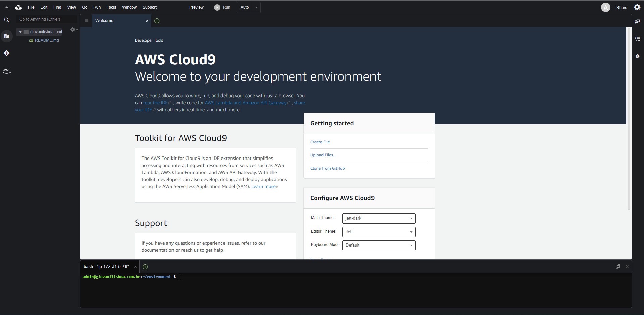Open the Find menu
The width and height of the screenshot is (644, 315).
pyautogui.click(x=57, y=7)
